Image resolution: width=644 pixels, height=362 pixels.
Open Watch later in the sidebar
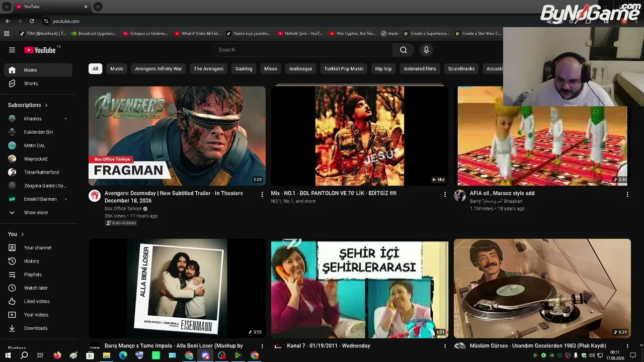[x=38, y=288]
